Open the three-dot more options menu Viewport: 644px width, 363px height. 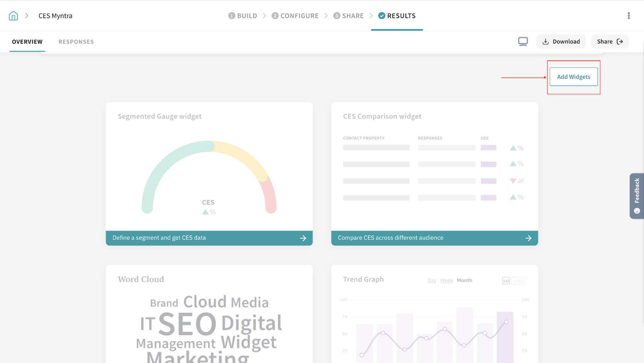[628, 16]
